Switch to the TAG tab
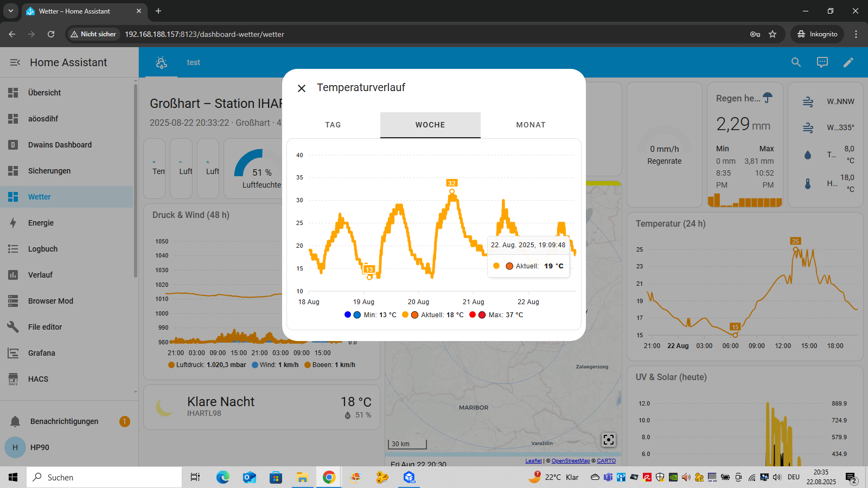 (333, 125)
